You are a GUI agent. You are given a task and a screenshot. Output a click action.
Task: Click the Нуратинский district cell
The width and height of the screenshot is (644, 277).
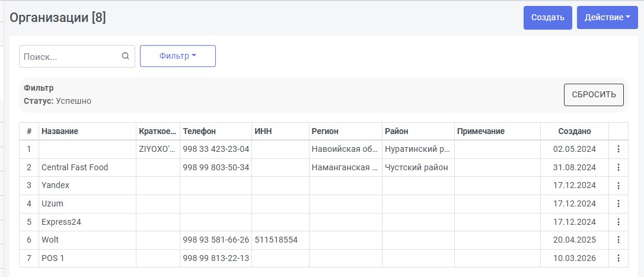pos(417,149)
